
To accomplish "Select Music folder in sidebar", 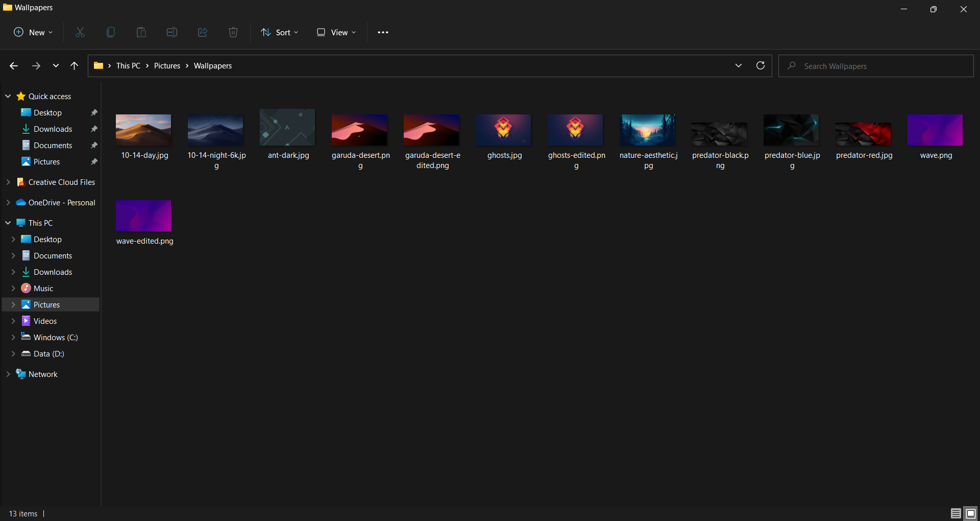I will (43, 288).
